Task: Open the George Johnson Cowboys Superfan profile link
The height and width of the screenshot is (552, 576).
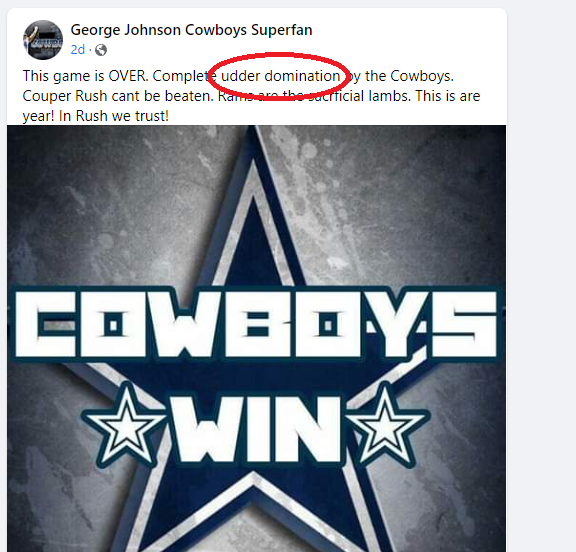Action: tap(191, 30)
